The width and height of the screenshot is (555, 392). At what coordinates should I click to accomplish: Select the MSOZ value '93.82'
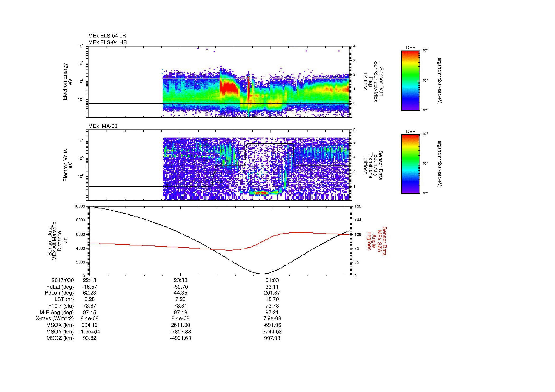(89, 338)
